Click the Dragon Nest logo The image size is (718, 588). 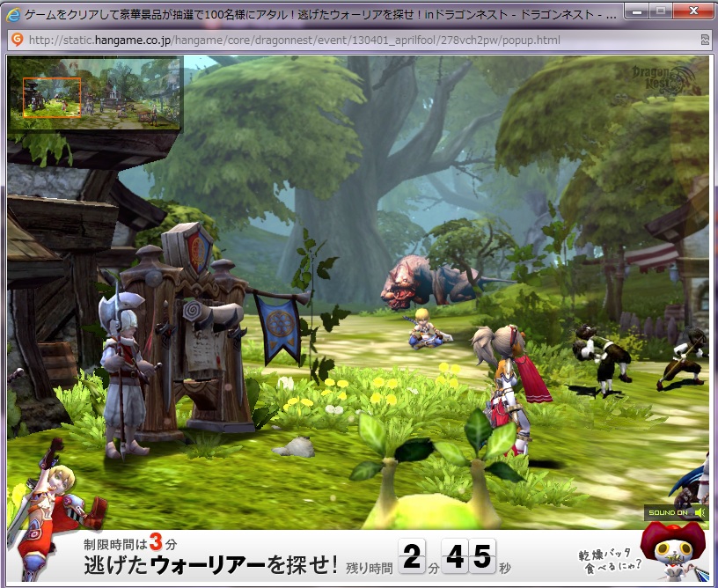pyautogui.click(x=664, y=79)
